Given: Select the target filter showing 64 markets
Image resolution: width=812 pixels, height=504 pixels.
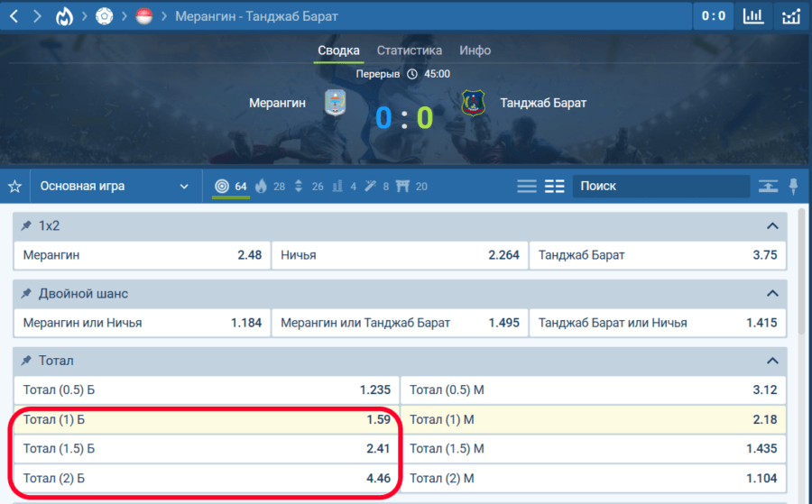Looking at the screenshot, I should [230, 187].
